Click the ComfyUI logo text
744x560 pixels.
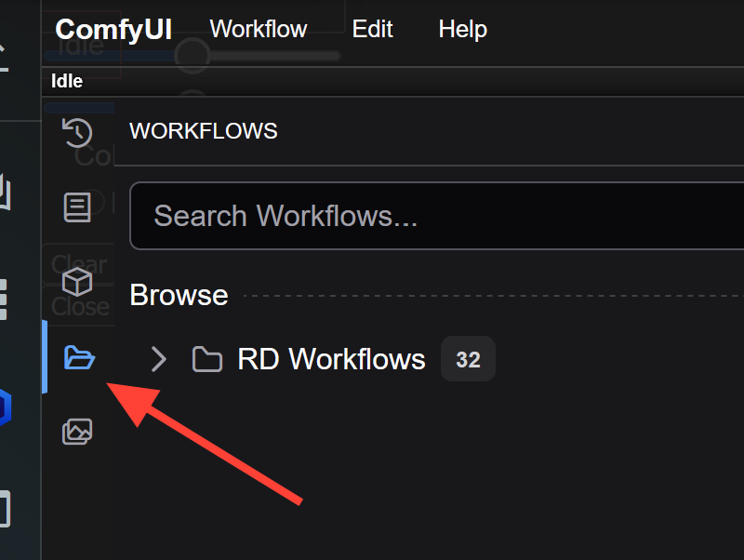113,29
